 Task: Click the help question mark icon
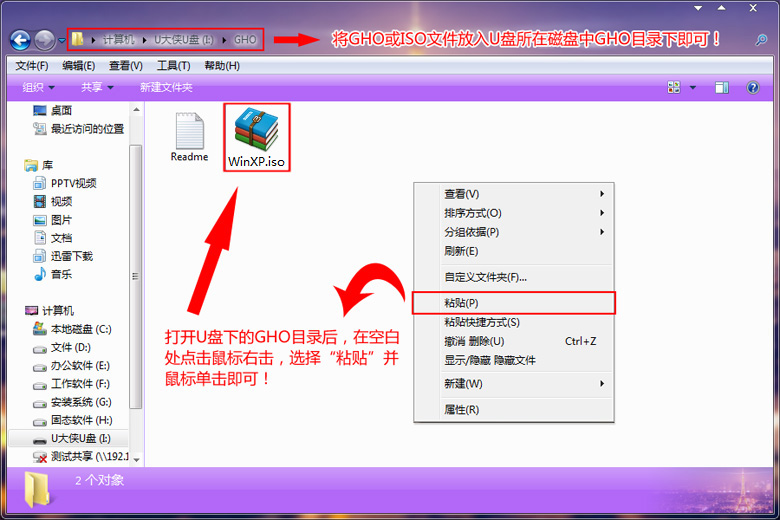pos(753,88)
